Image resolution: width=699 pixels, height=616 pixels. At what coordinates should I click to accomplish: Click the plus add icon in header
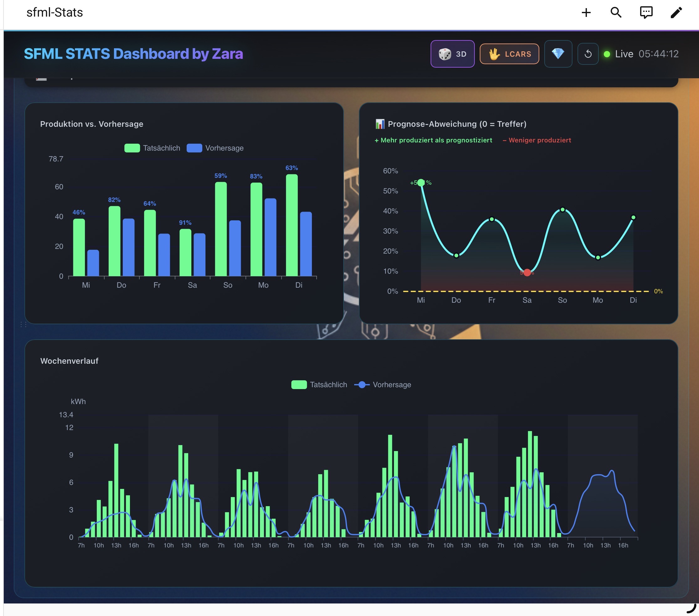586,13
